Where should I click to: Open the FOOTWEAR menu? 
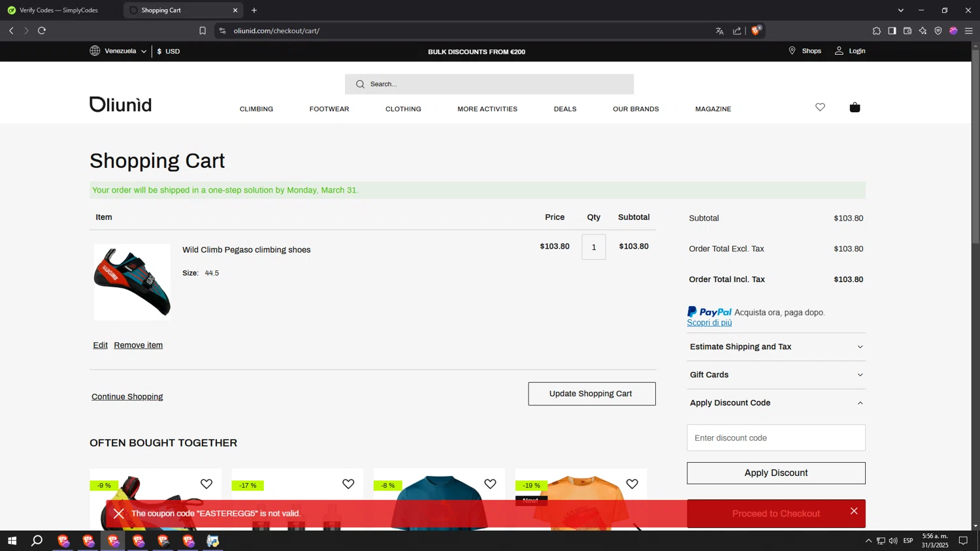tap(329, 109)
